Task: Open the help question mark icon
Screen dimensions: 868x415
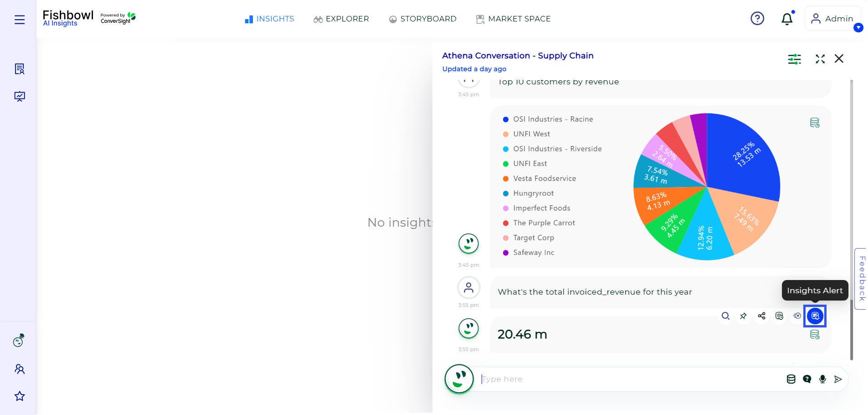Action: pos(757,19)
